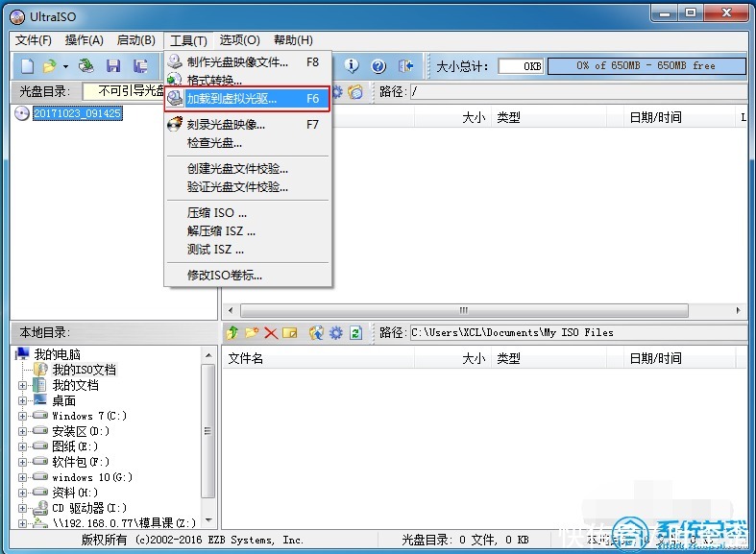Choose 制作光盘映像文件... menu entry
The image size is (756, 554).
pos(247,62)
